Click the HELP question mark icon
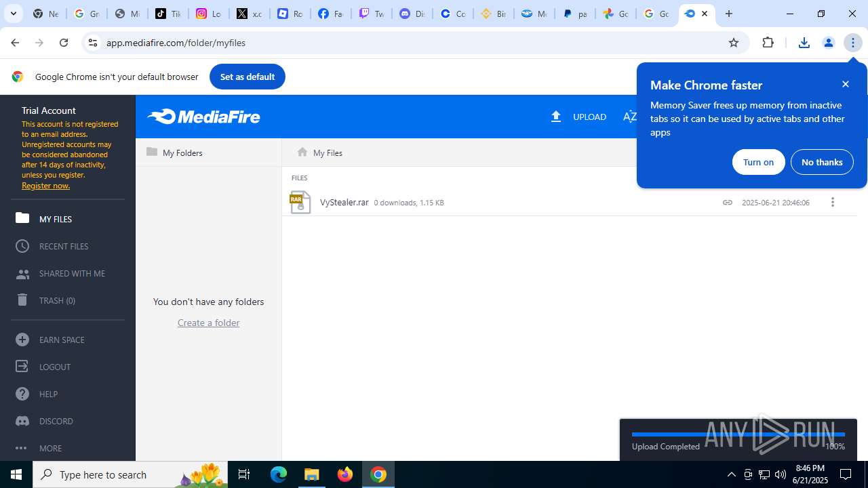868x488 pixels. point(22,394)
